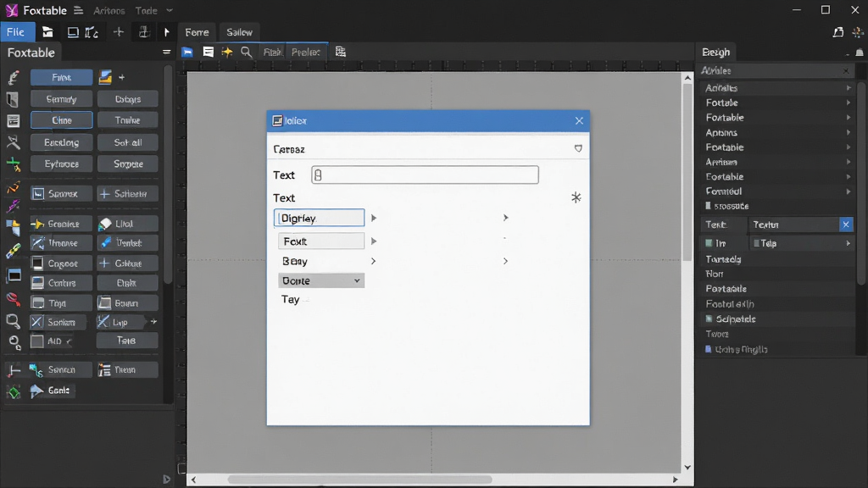Toggle the Scipatde checkbox
This screenshot has width=868, height=488.
click(709, 319)
